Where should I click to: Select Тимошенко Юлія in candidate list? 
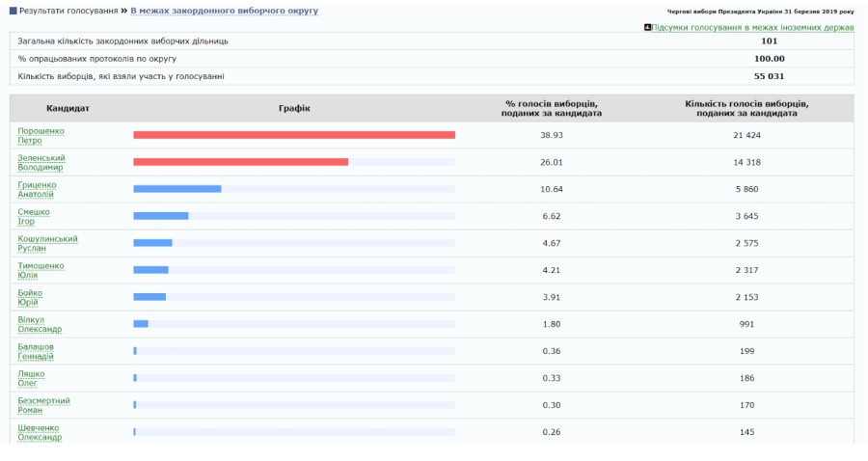tap(41, 270)
